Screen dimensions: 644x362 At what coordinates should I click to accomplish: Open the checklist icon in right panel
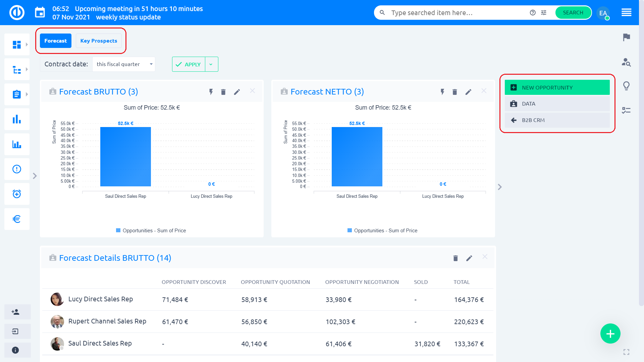pyautogui.click(x=626, y=110)
